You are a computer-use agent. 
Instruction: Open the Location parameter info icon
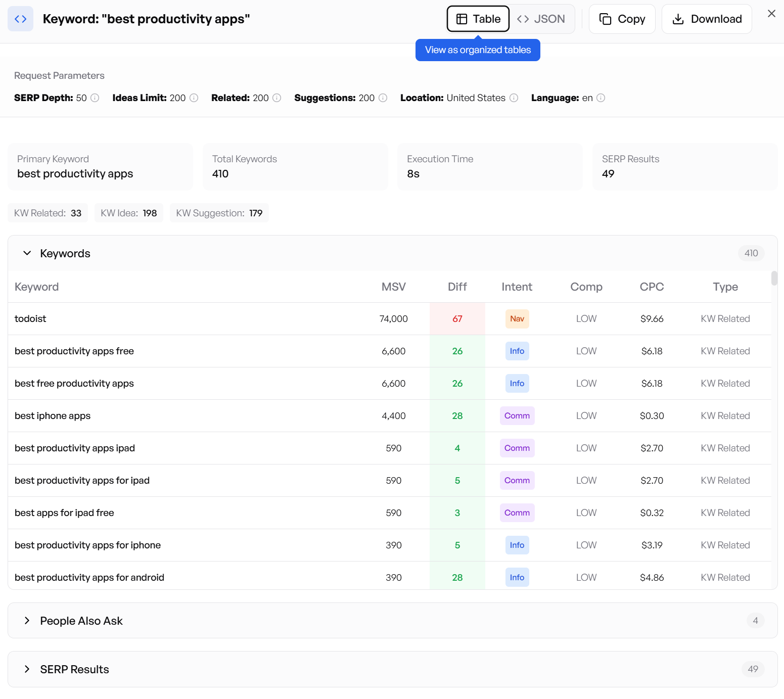click(514, 98)
